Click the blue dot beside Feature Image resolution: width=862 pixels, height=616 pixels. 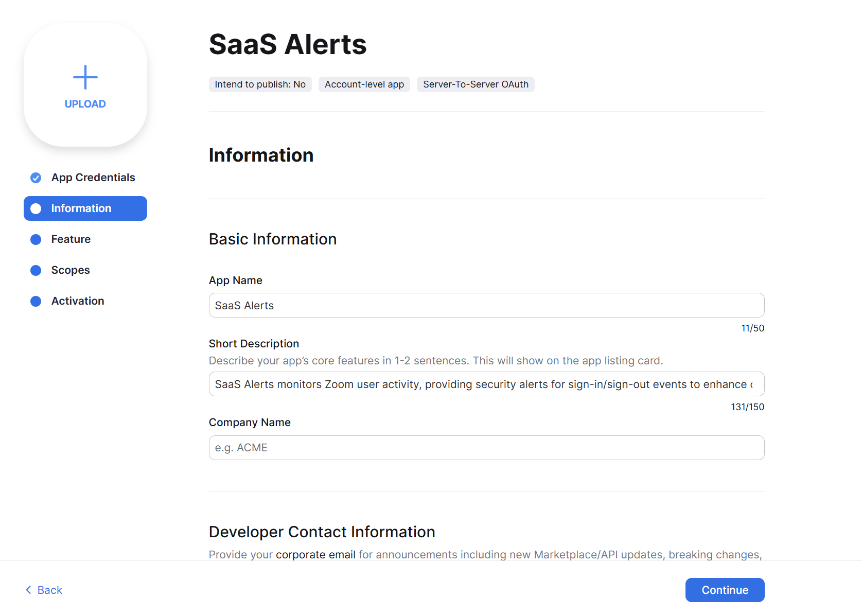[36, 240]
